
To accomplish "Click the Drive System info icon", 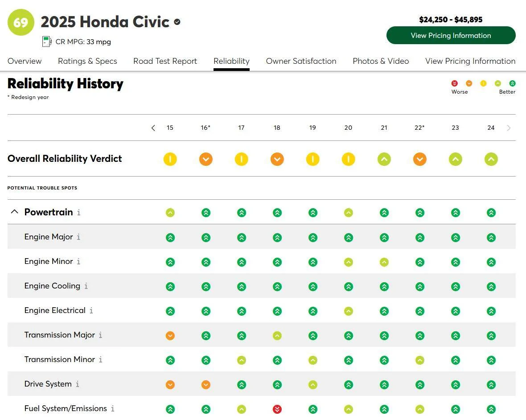I will tap(77, 384).
